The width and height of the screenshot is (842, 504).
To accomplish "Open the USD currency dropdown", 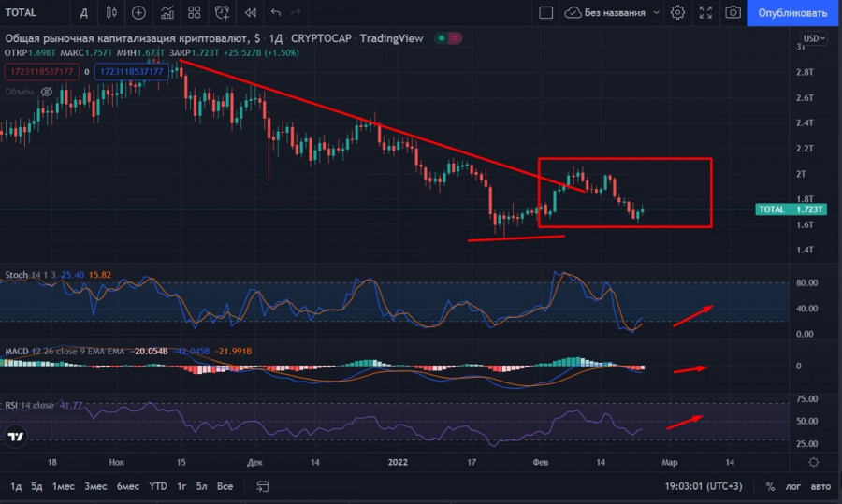I will [814, 38].
